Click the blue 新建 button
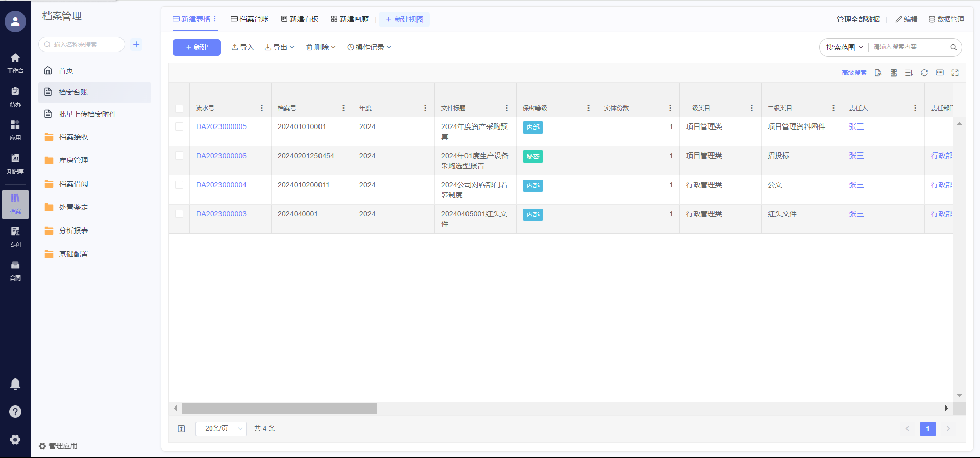 (x=197, y=47)
